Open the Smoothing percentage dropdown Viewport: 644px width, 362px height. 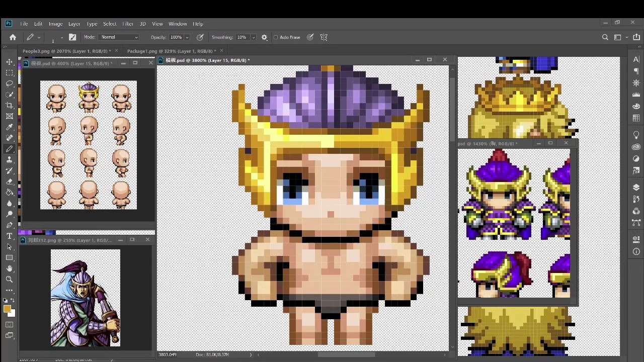click(x=253, y=37)
